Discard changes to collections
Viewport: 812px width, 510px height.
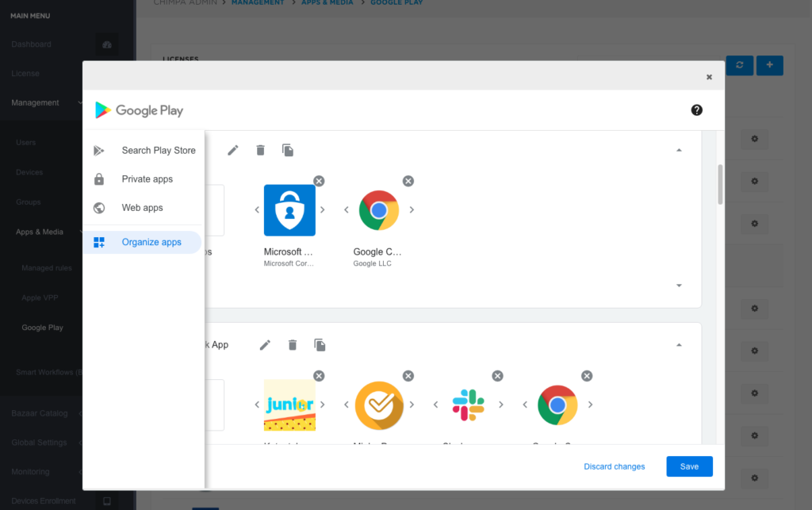(615, 466)
